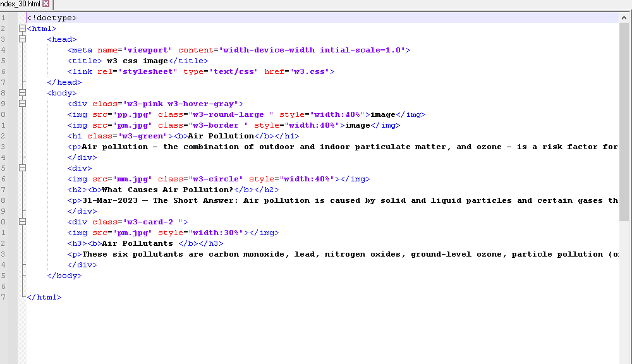Collapse the body section fold marker
The height and width of the screenshot is (364, 632).
coord(23,93)
